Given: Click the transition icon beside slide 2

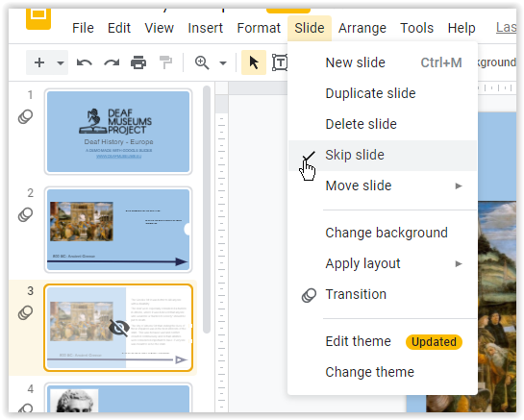Looking at the screenshot, I should pos(25,215).
